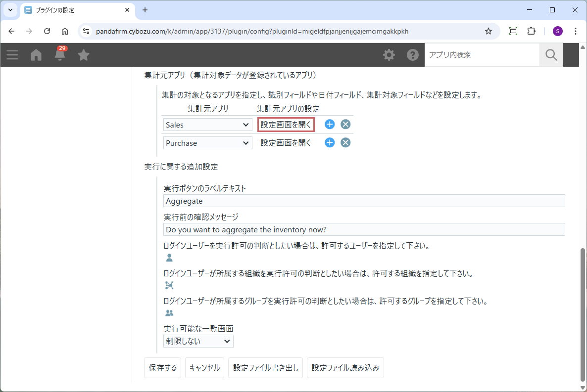
Task: Click the 保存する button
Action: click(162, 368)
